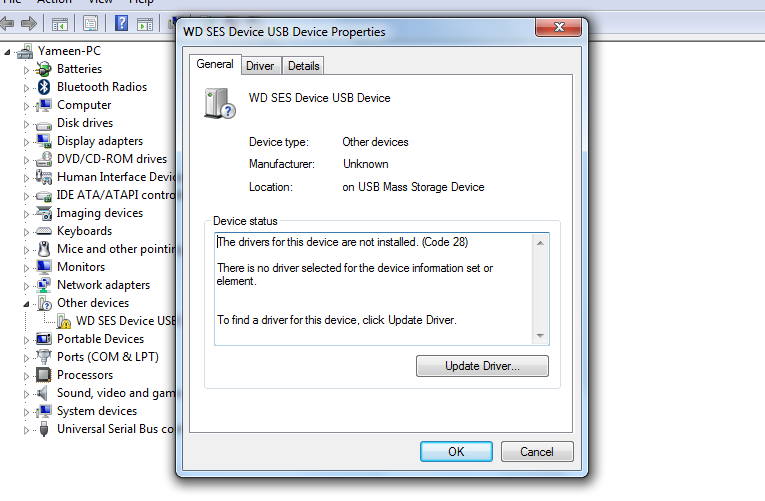Click the DVD/CD-ROM drives icon

click(x=44, y=159)
